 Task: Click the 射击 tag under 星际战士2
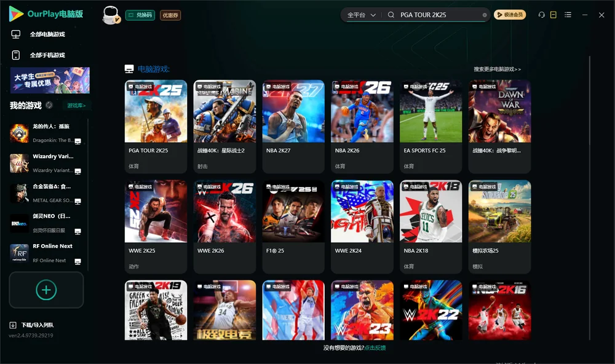click(202, 166)
